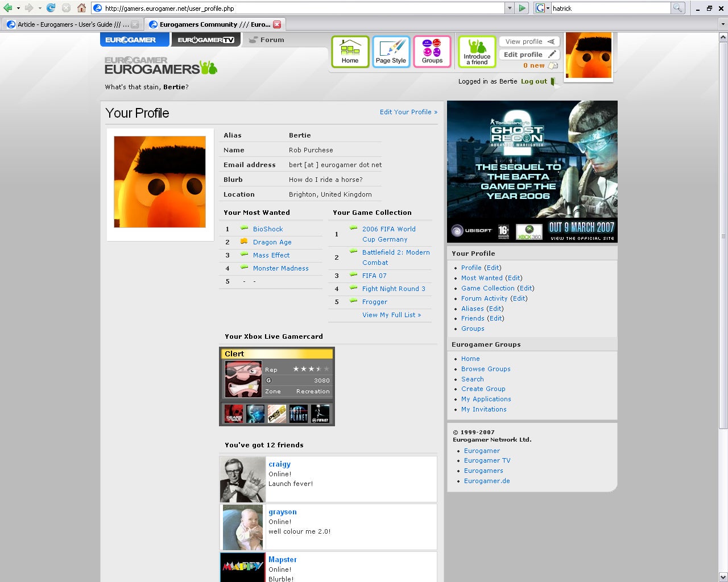Open the tab list dropdown arrow
The image size is (728, 582).
[723, 24]
